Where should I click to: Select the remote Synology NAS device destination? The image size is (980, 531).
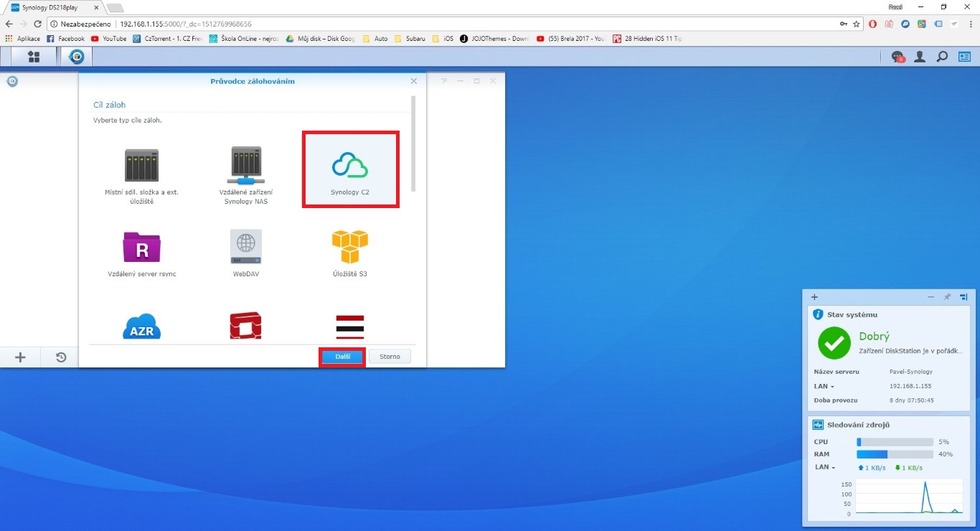pos(246,174)
